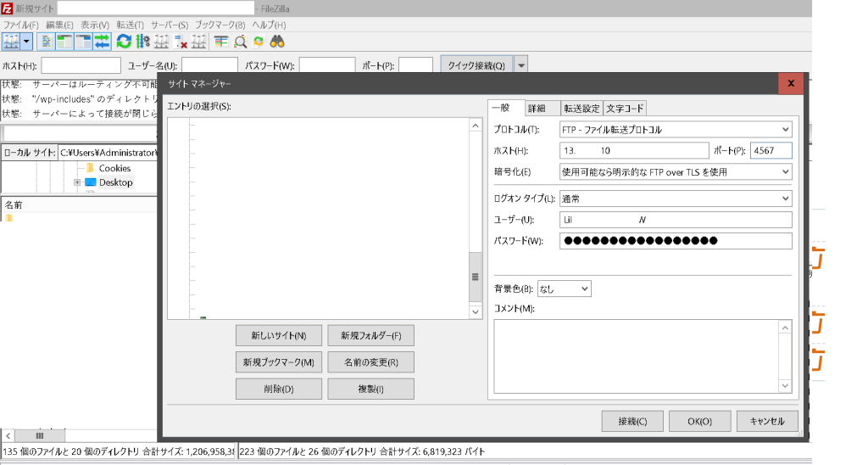Screen dimensions: 868x465
Task: Click the ユーザー(U) field in Site Manager
Action: (676, 220)
